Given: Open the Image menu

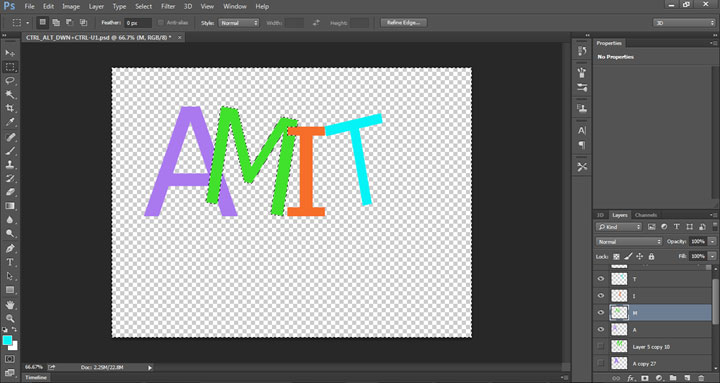Looking at the screenshot, I should [71, 6].
